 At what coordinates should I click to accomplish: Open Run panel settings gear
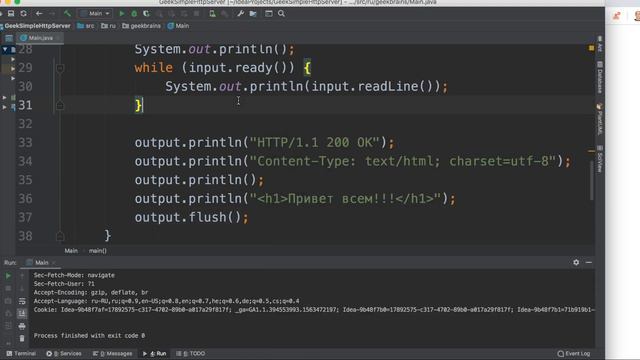coord(576,262)
